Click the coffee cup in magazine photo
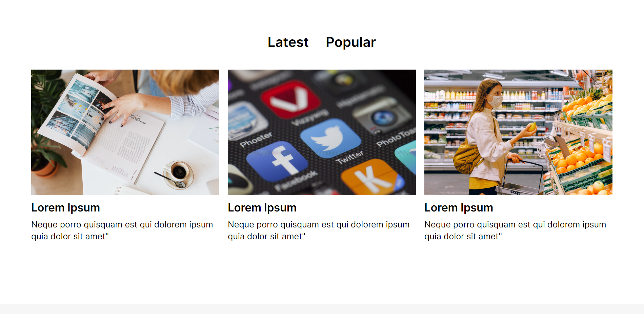This screenshot has height=314, width=644. [179, 171]
